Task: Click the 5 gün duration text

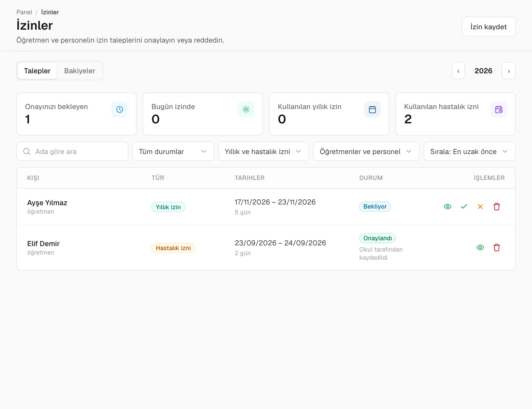Action: [x=242, y=212]
